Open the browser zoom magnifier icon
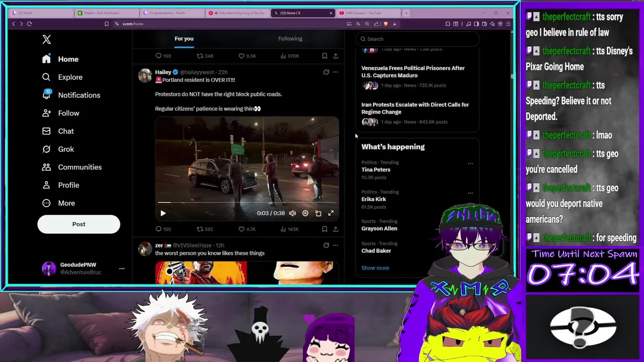The height and width of the screenshot is (362, 644). 367,24
